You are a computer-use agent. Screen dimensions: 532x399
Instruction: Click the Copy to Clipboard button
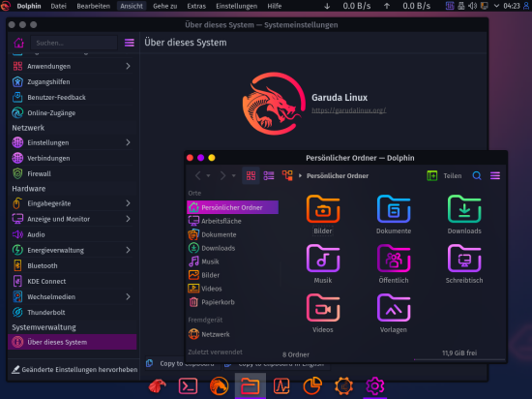point(183,364)
